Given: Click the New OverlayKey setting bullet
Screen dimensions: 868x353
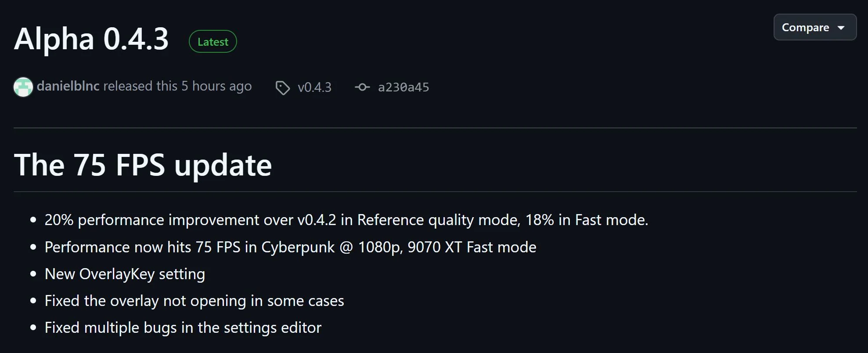Looking at the screenshot, I should point(125,274).
